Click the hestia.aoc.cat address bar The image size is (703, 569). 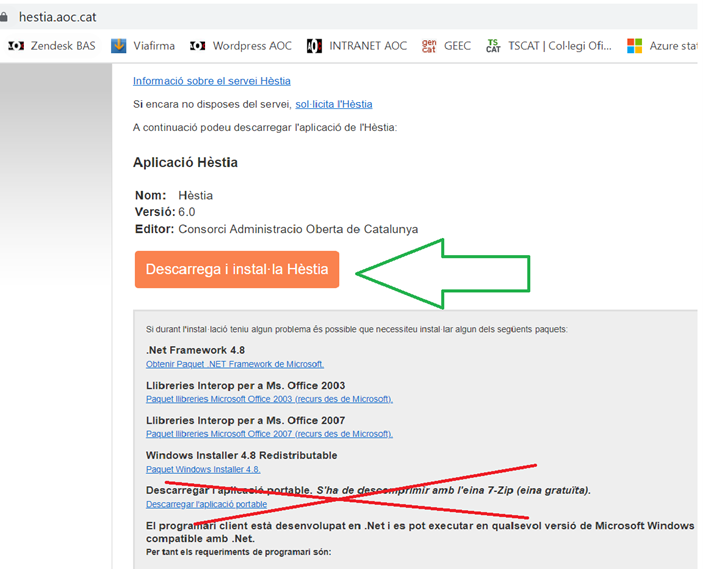(x=60, y=17)
